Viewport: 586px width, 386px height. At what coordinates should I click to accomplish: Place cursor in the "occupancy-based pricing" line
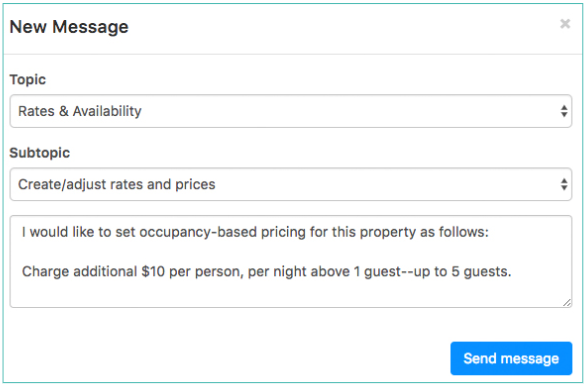tap(255, 232)
